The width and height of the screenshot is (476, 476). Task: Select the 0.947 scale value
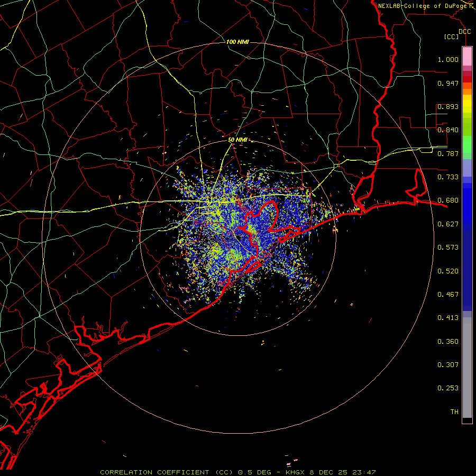click(x=448, y=83)
